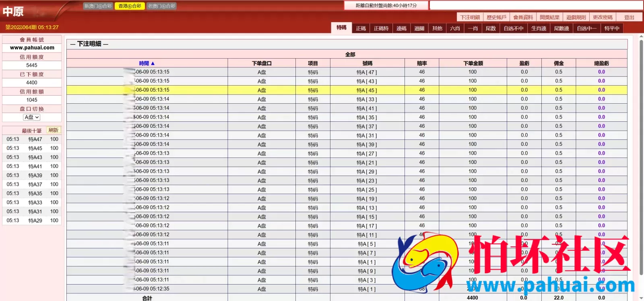This screenshot has height=301, width=644.
Task: Click the 總盈虧 column header
Action: pyautogui.click(x=601, y=63)
